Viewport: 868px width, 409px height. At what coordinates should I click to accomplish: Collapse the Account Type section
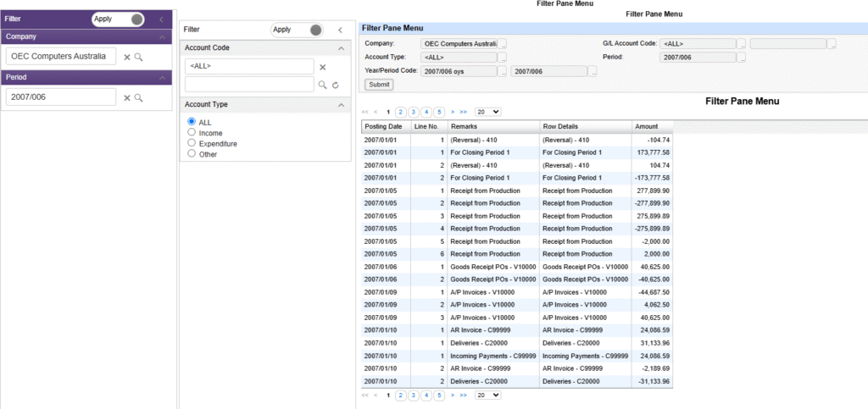click(341, 104)
